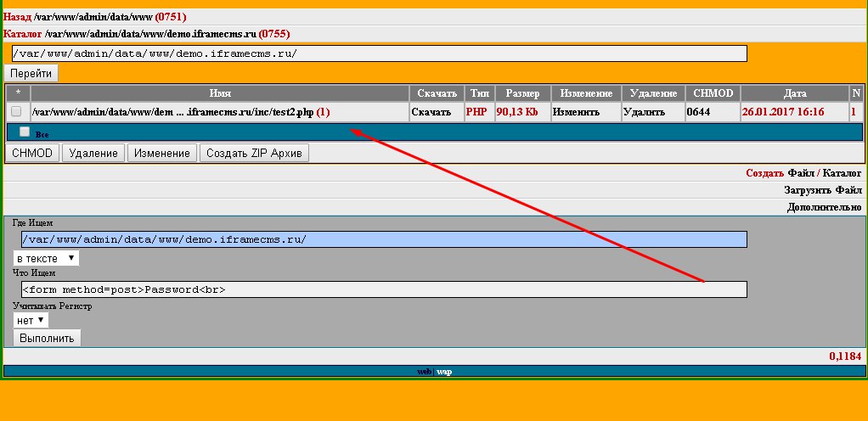
Task: Switch to the 'wap' version link
Action: click(x=444, y=371)
